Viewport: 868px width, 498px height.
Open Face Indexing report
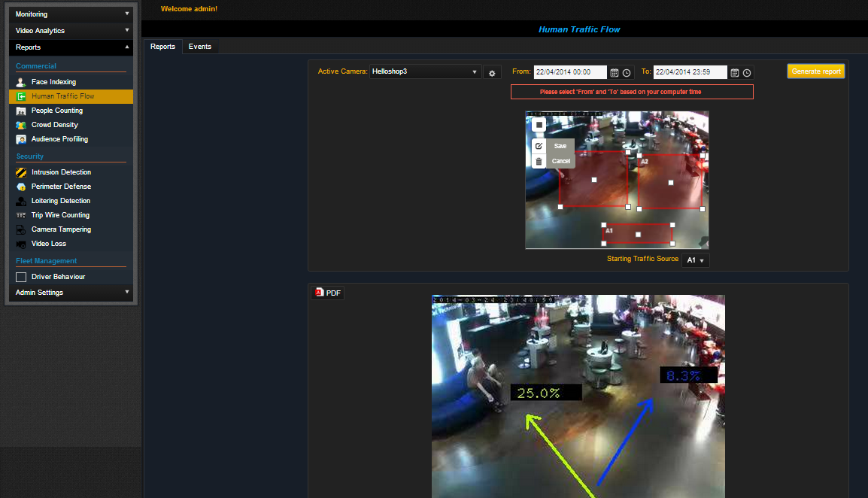pyautogui.click(x=53, y=82)
